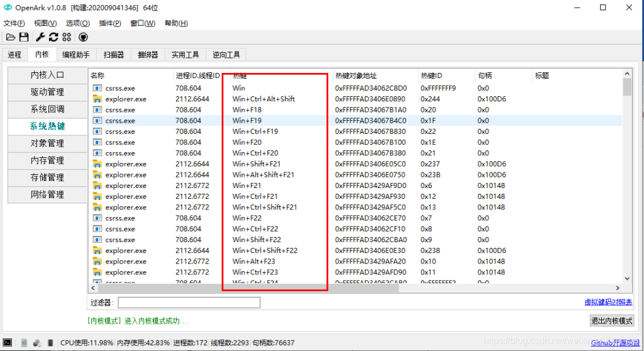Image resolution: width=644 pixels, height=351 pixels.
Task: Click the hotkey cell Win+Alt+Shift+F21
Action: [264, 175]
